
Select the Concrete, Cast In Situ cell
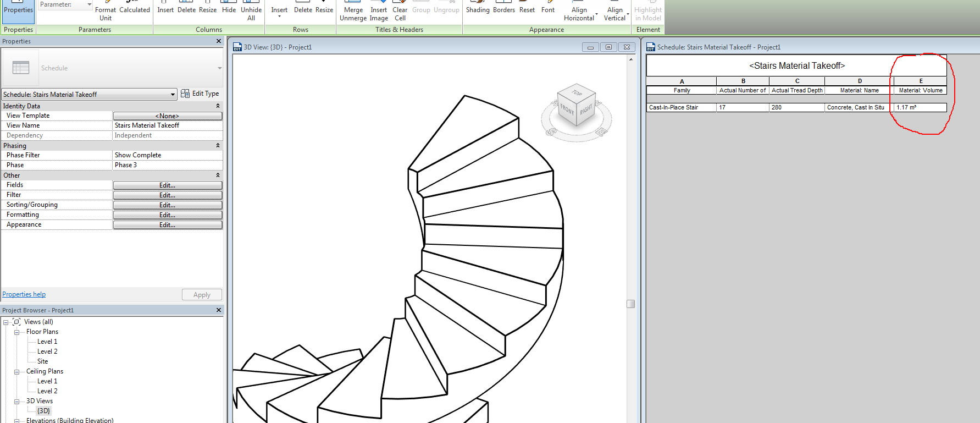point(859,107)
